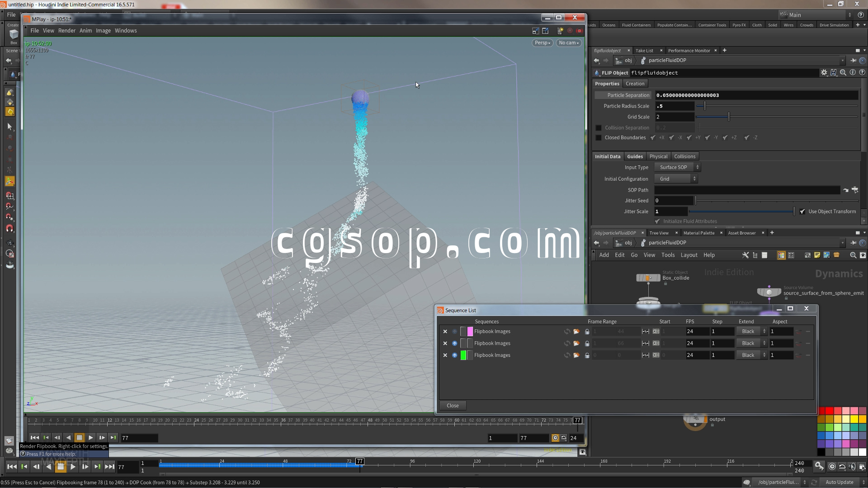Click the lock icon on second Flipbook sequence
868x488 pixels.
(x=587, y=344)
